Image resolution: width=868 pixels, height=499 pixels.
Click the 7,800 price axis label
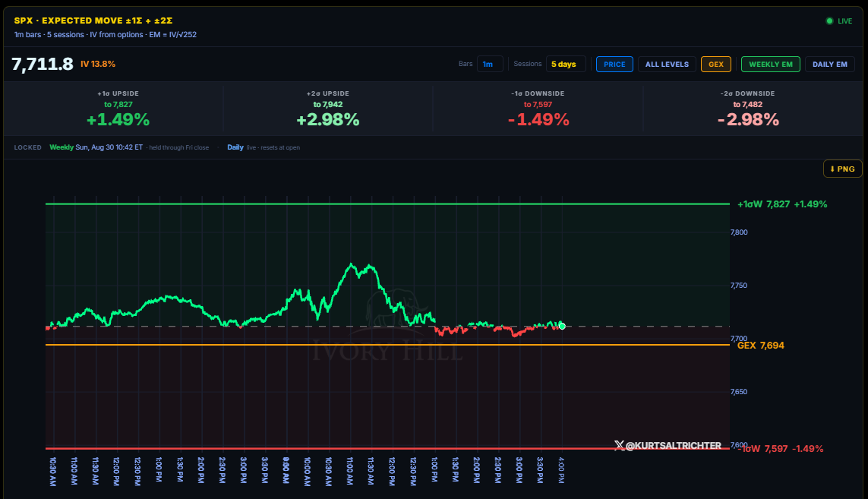[x=739, y=232]
